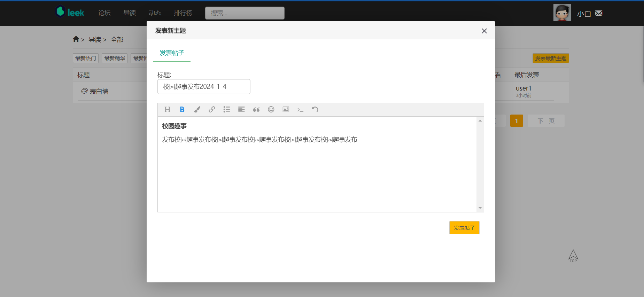The image size is (644, 297).
Task: Click the user1 last poster link
Action: coord(523,88)
